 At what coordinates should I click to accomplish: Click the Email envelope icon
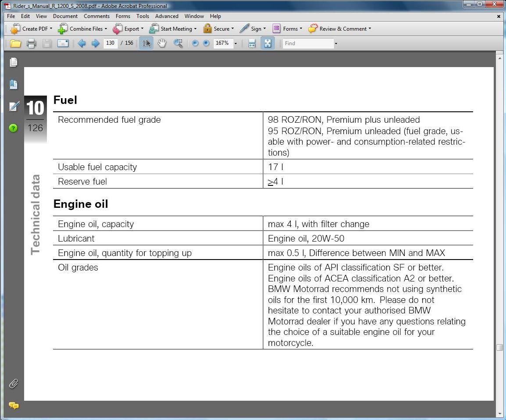point(63,43)
